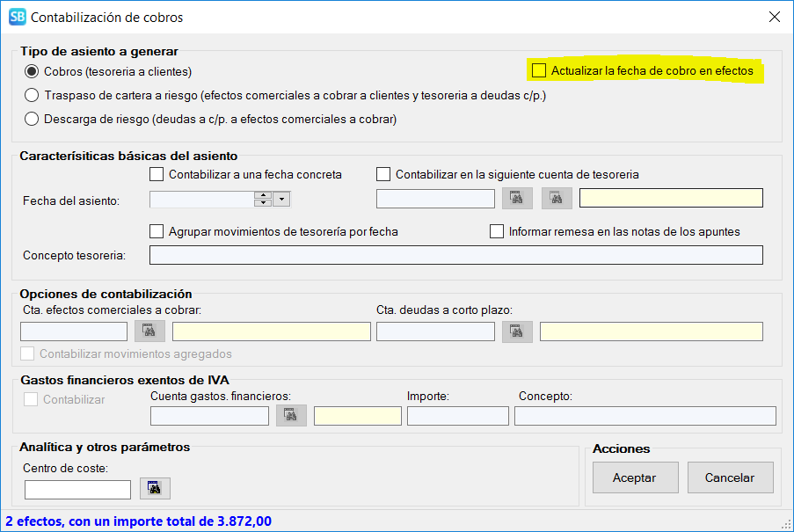
Task: Click the Concepto tesorería text field
Action: point(455,255)
